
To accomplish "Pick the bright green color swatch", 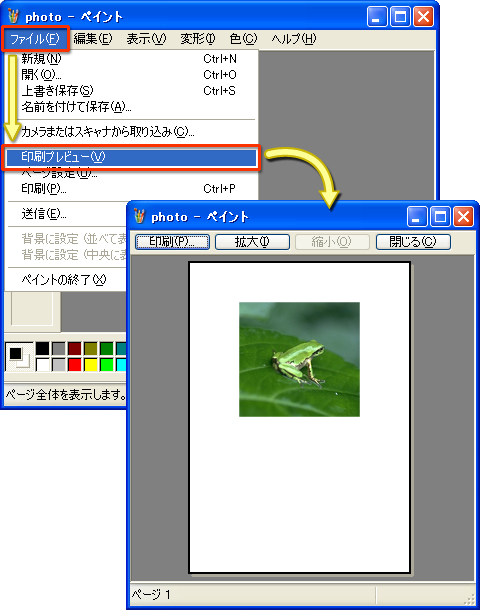I will point(107,365).
